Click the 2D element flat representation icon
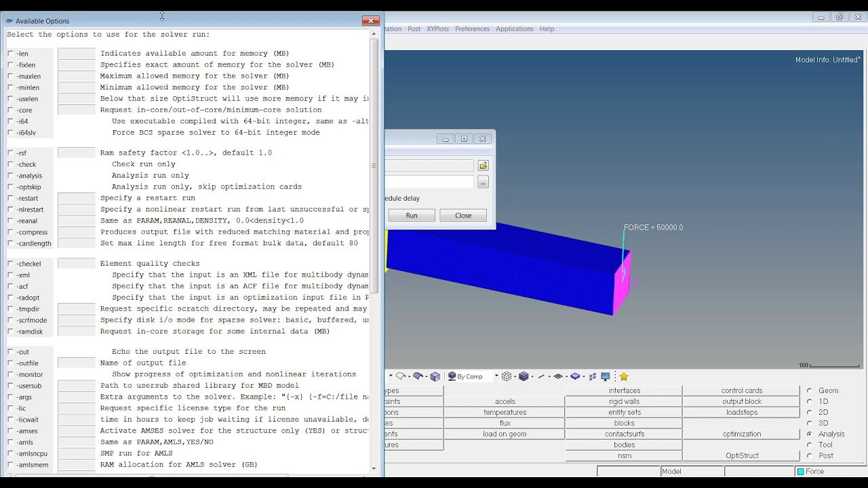The width and height of the screenshot is (868, 488). (558, 376)
